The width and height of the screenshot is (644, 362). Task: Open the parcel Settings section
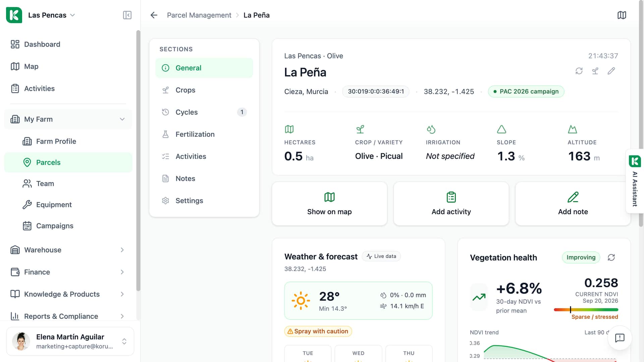[x=204, y=201]
